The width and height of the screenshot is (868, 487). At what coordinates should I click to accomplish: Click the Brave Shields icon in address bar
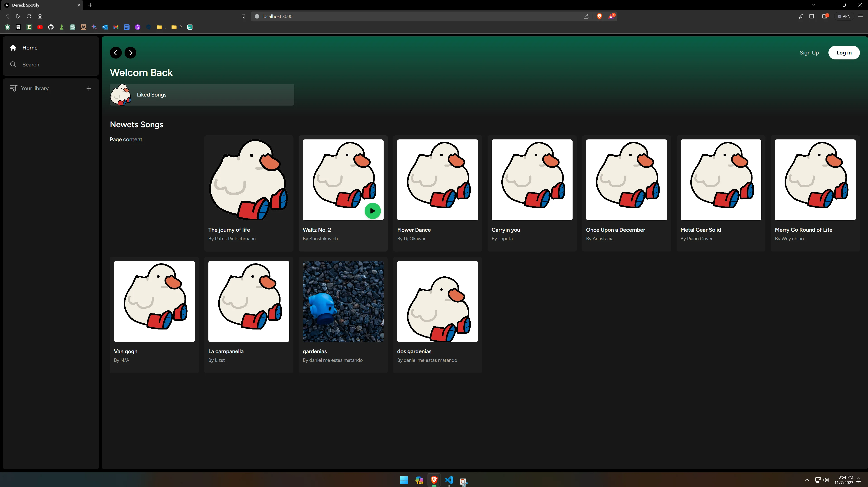599,16
